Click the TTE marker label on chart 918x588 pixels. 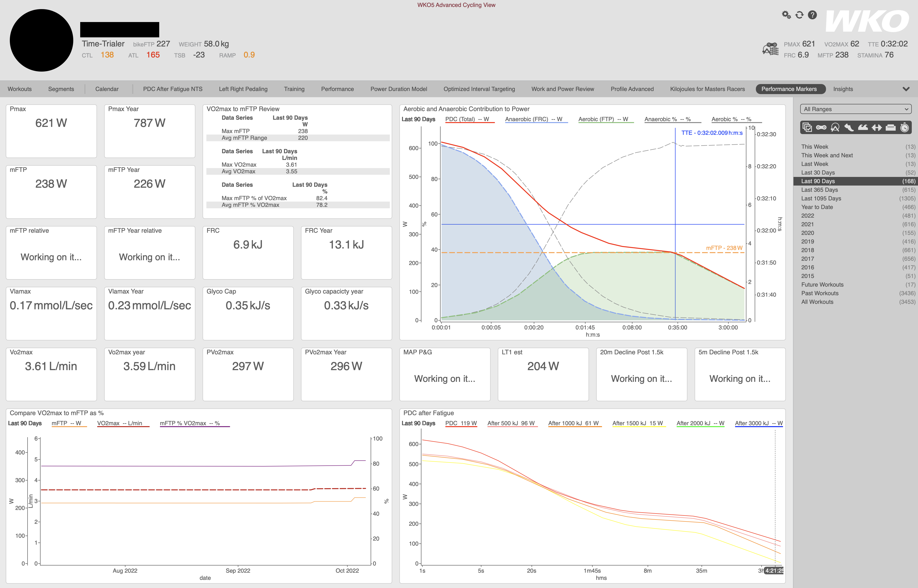click(x=712, y=133)
